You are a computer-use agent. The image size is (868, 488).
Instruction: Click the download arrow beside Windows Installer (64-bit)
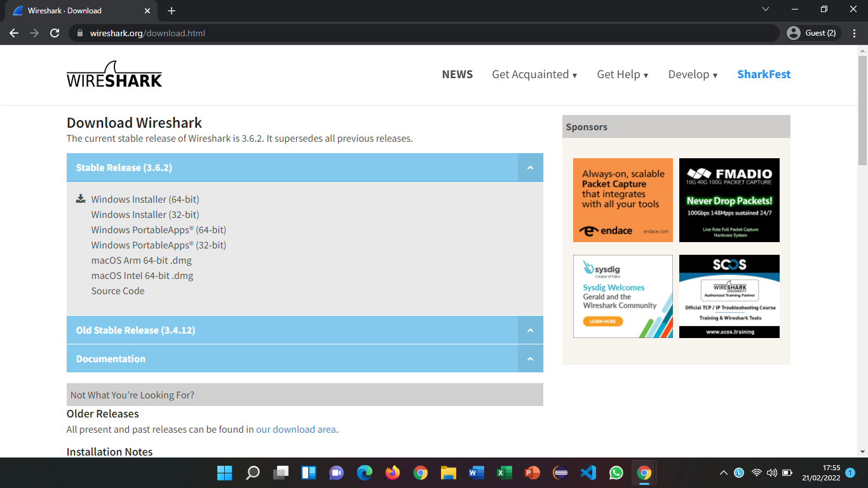81,199
